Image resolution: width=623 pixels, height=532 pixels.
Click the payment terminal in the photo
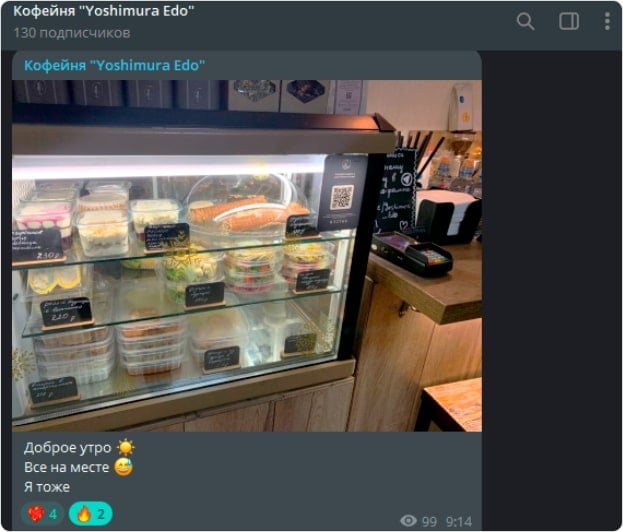(x=412, y=253)
